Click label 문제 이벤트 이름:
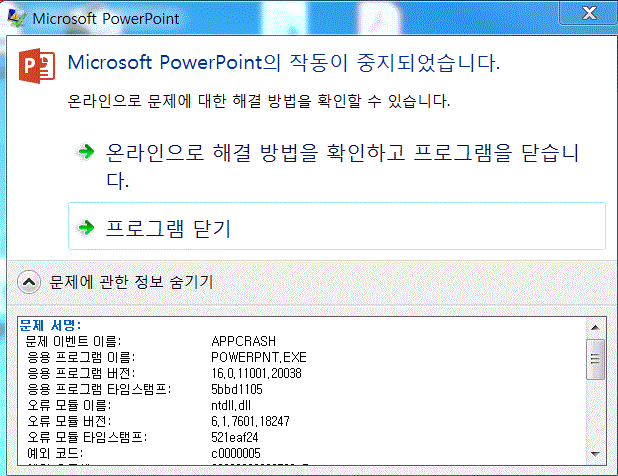 tap(74, 341)
